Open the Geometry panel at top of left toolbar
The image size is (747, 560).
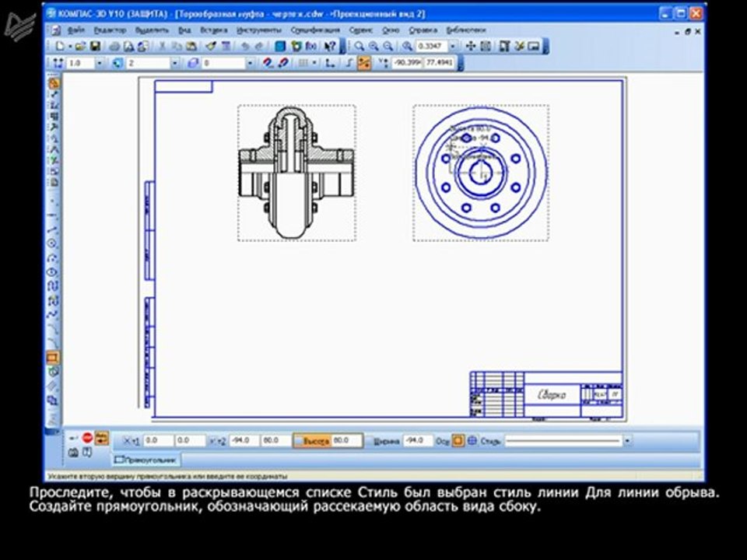[x=54, y=84]
